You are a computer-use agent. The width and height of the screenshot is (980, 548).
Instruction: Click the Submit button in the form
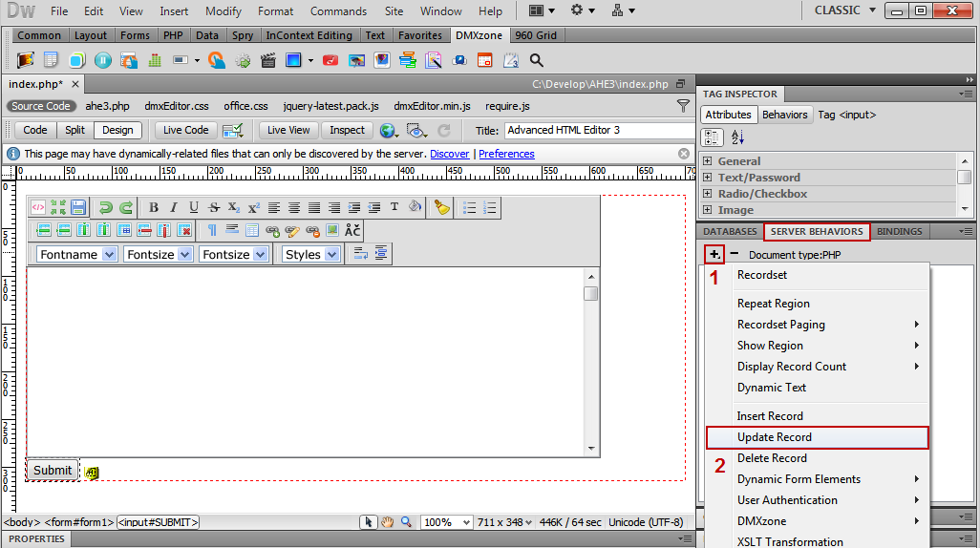53,471
